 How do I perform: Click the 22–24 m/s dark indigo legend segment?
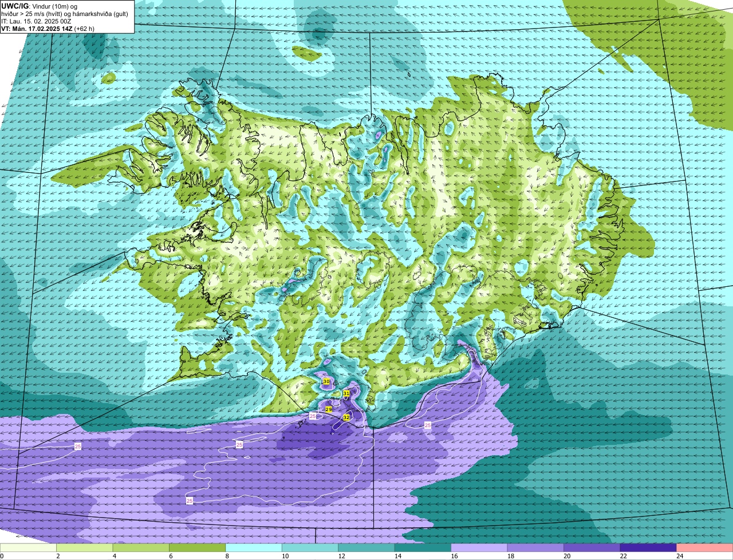click(x=648, y=548)
